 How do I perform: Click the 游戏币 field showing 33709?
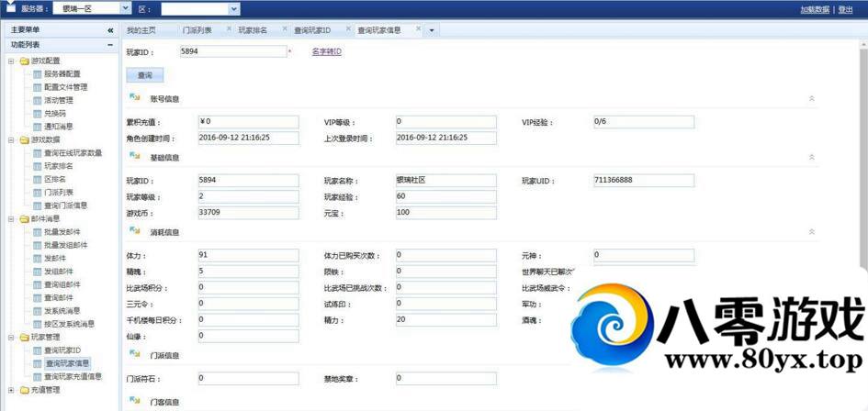(248, 213)
